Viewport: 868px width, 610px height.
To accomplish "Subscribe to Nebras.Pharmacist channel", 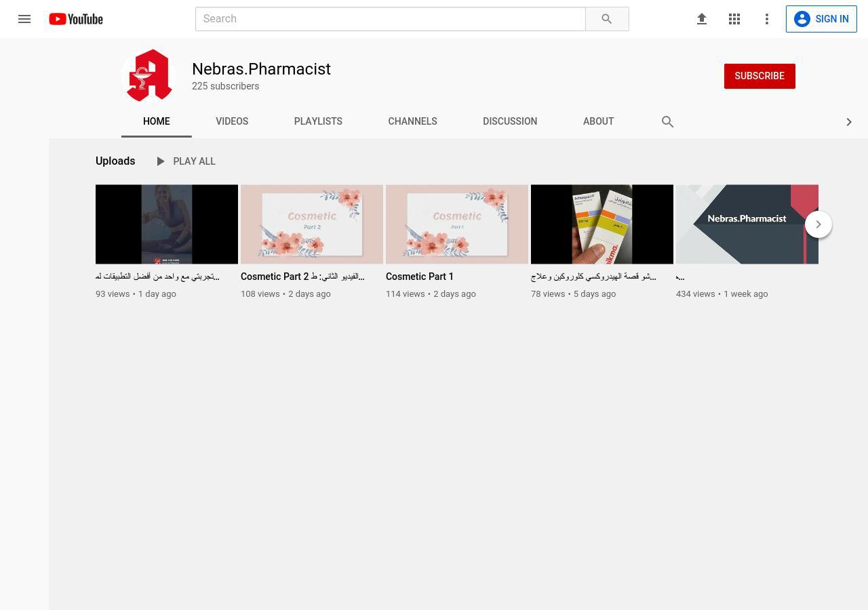I will (x=759, y=76).
